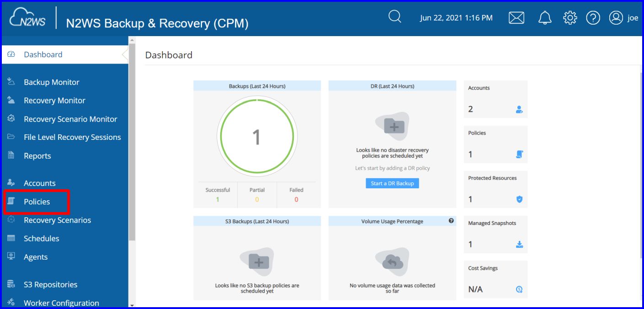Image resolution: width=644 pixels, height=309 pixels.
Task: Open Backup Monitor menu item
Action: tap(52, 82)
